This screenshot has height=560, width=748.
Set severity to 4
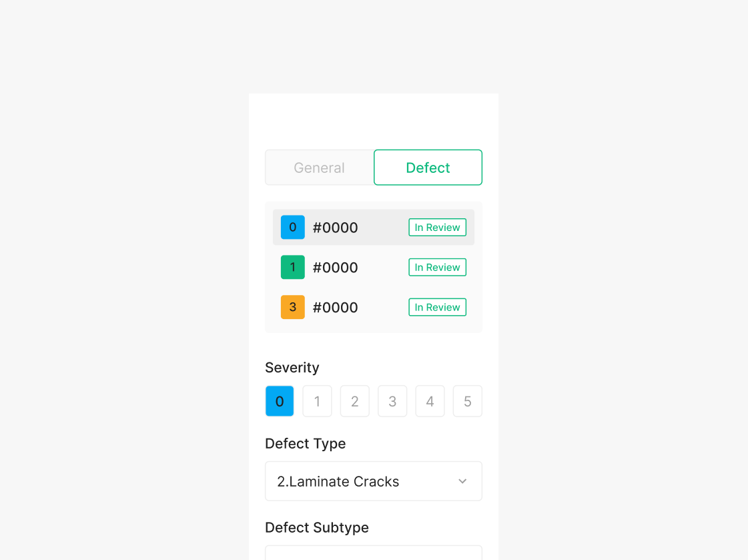[430, 401]
